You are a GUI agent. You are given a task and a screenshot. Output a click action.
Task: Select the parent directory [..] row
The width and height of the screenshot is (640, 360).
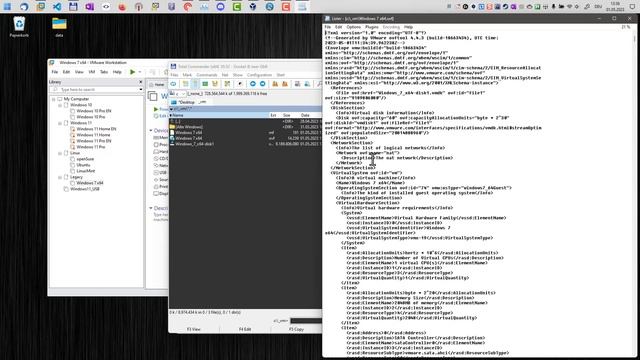coord(245,122)
